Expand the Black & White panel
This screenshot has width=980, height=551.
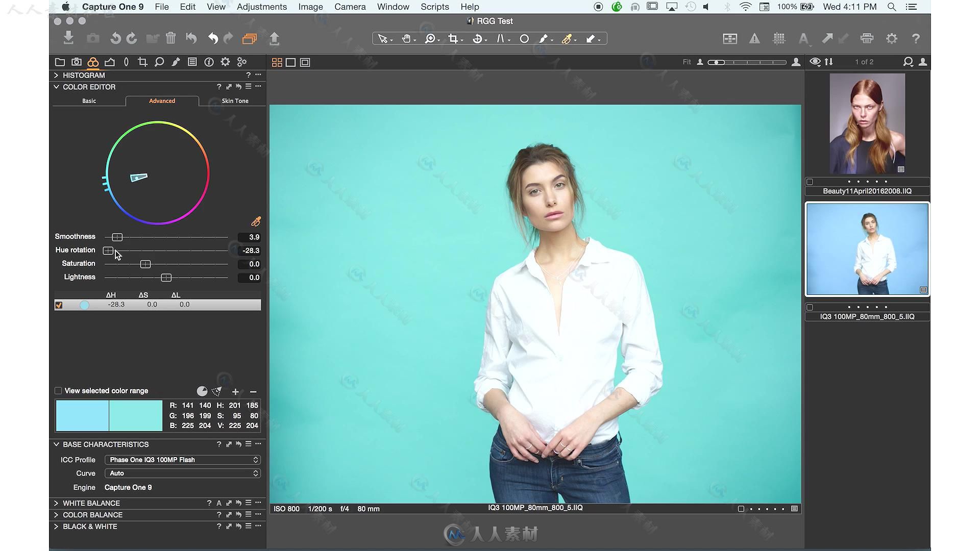[x=56, y=527]
